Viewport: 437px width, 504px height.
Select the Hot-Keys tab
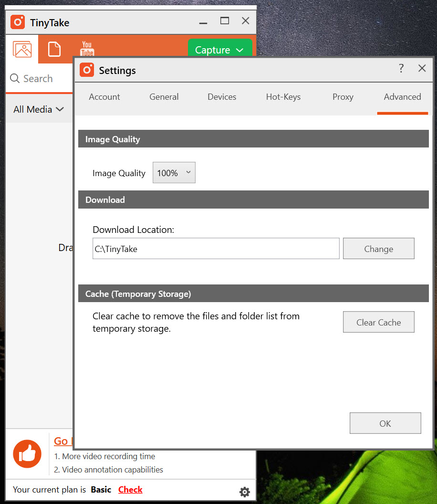[x=283, y=97]
